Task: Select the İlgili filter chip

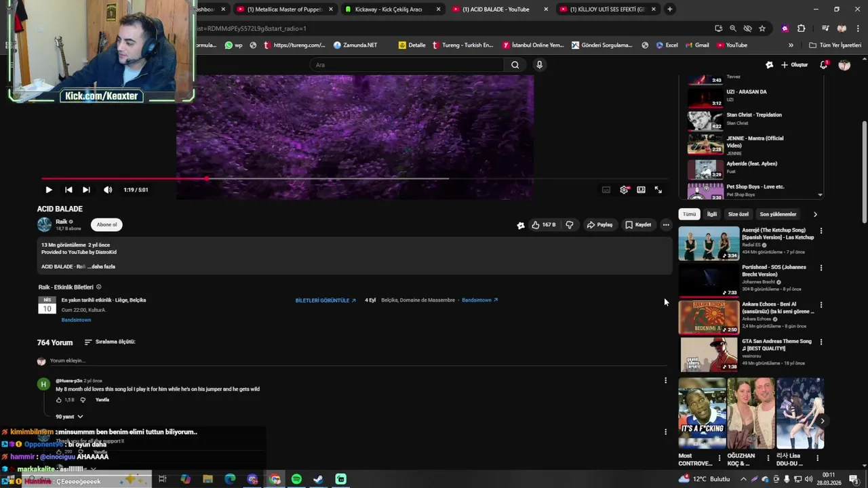Action: point(712,214)
